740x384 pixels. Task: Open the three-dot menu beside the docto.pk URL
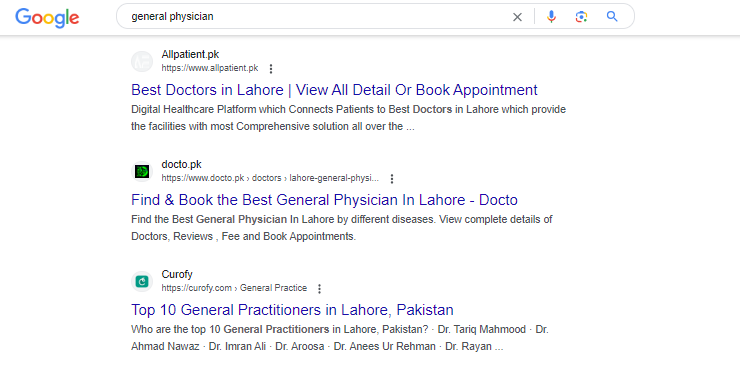(392, 179)
